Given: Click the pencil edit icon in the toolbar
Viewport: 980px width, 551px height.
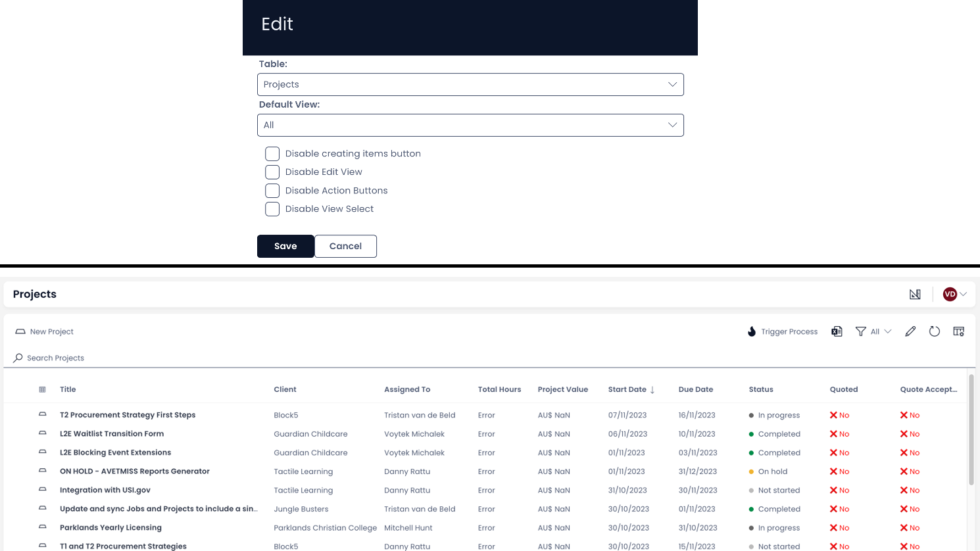Looking at the screenshot, I should (x=910, y=331).
